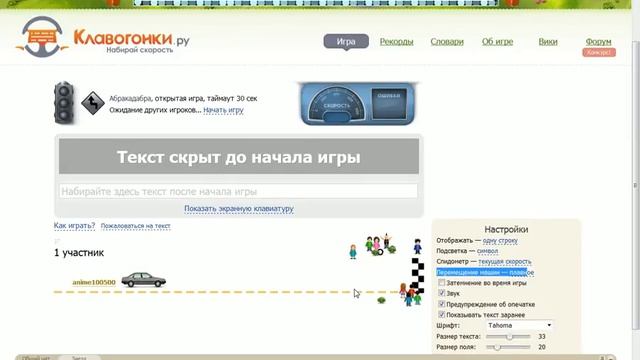
Task: Click the gray car of anime100500
Action: [144, 280]
